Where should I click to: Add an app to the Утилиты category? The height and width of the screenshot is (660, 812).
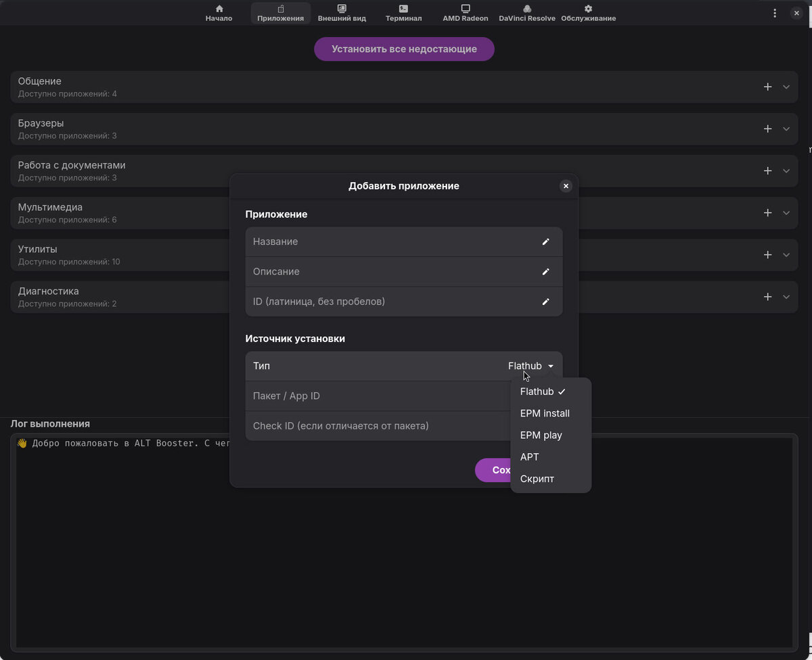[x=767, y=254]
